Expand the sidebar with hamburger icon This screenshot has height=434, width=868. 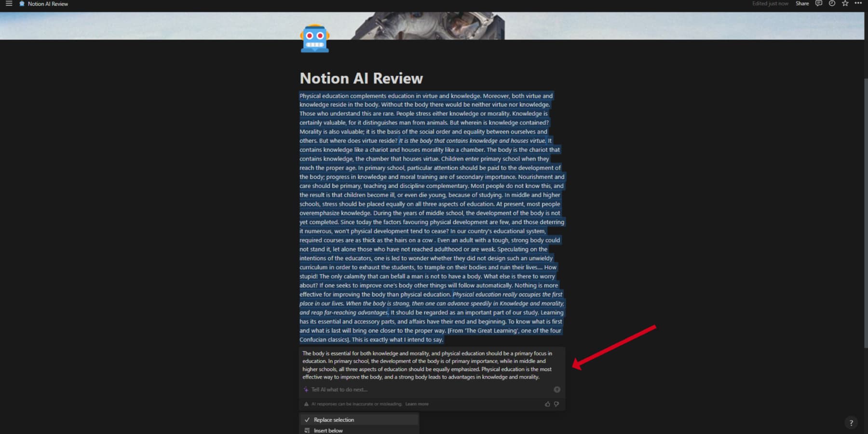(x=9, y=3)
